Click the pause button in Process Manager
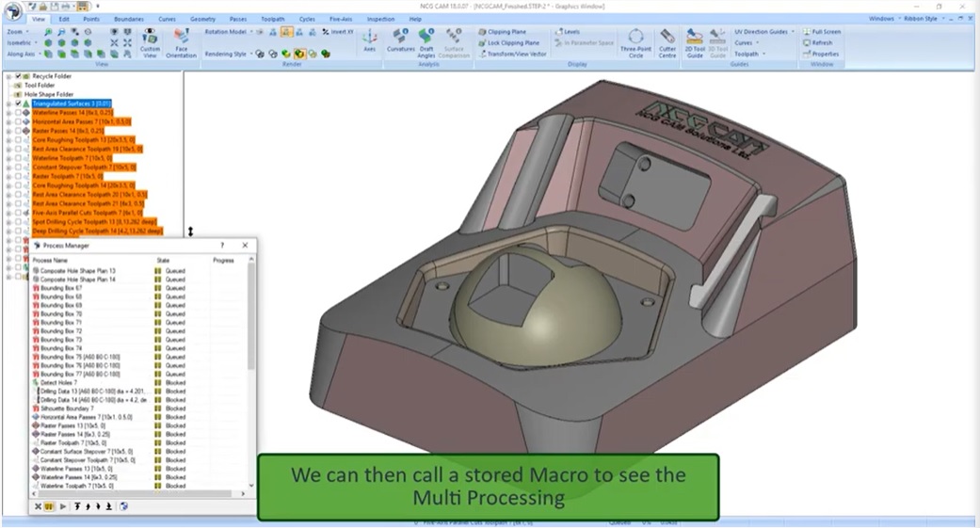 click(x=49, y=506)
